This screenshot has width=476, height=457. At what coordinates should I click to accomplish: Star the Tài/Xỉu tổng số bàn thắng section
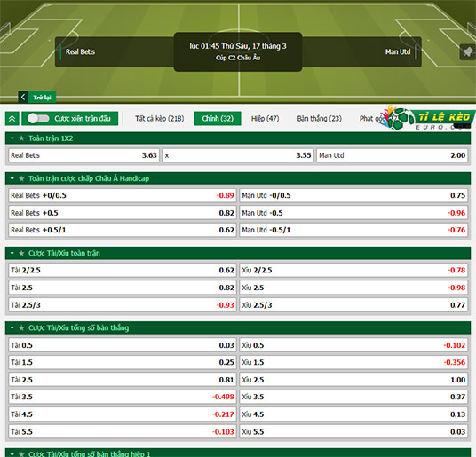coord(21,327)
